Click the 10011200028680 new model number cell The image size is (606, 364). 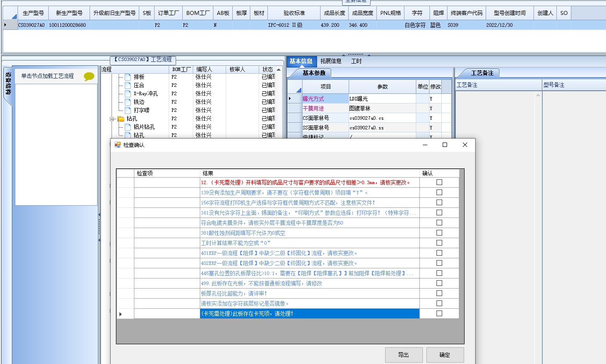(x=69, y=25)
